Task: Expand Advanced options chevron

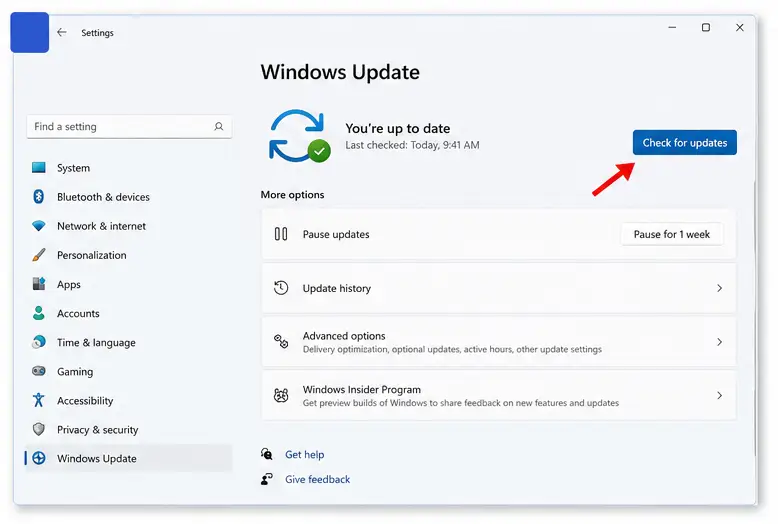Action: pos(719,342)
